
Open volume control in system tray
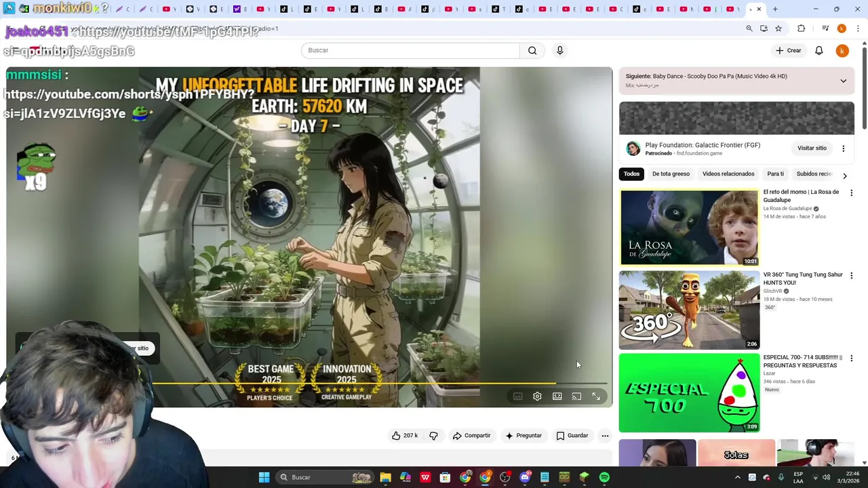click(827, 478)
